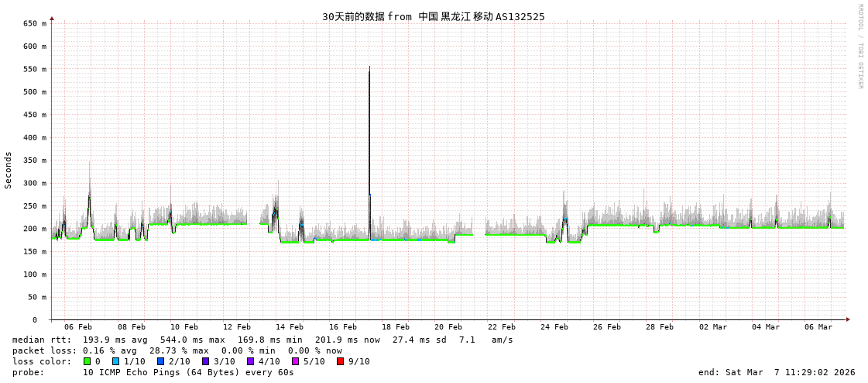Click the graph title mentioning AS132525
868x383 pixels.
(433, 16)
